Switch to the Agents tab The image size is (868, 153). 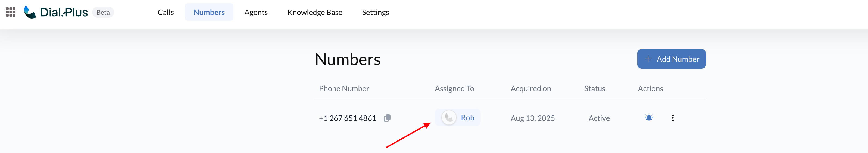[x=256, y=12]
